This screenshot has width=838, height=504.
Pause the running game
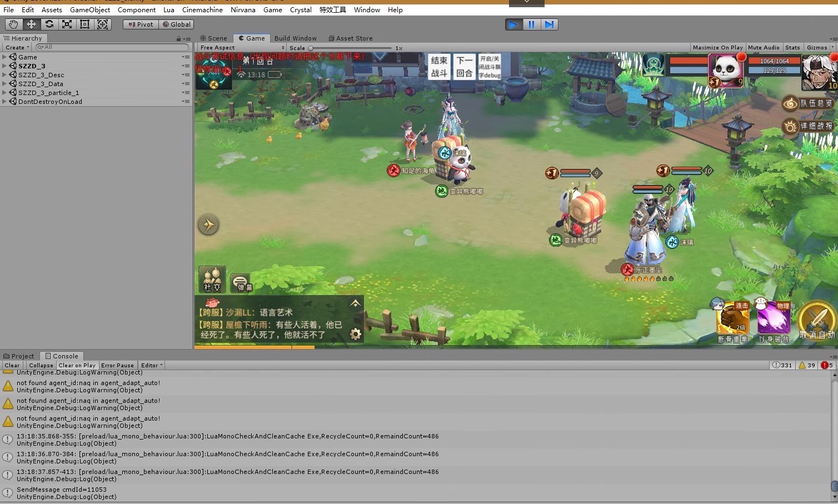click(x=531, y=24)
